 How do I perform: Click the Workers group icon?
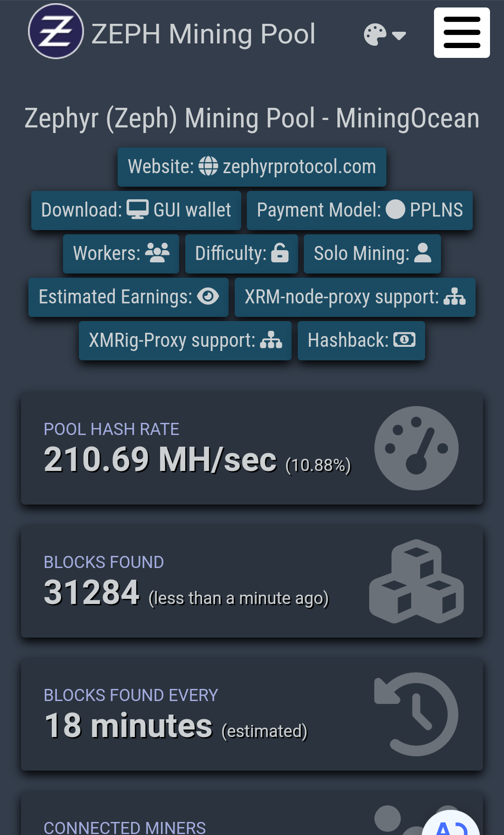(157, 253)
